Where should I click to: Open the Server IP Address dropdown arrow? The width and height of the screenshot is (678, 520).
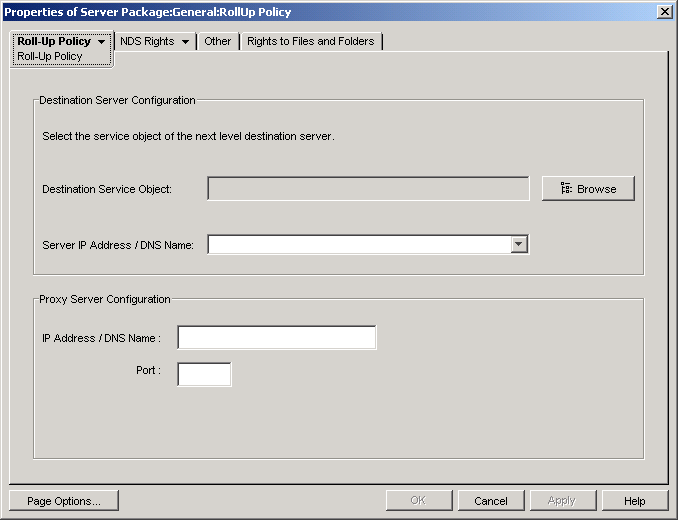coord(519,244)
